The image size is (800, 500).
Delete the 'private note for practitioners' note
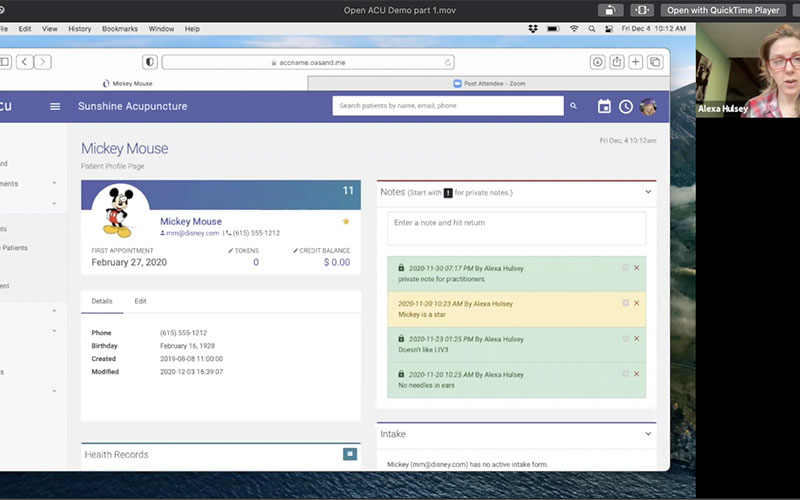636,268
